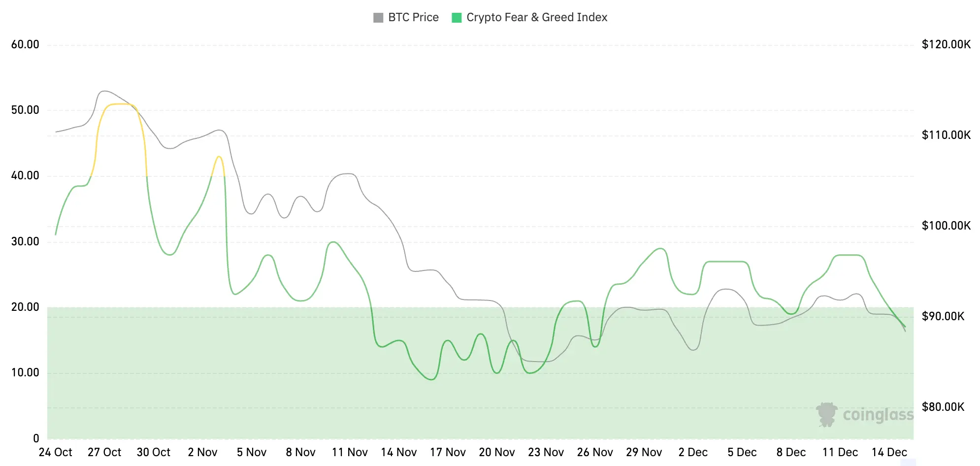
Task: Pick the 29 Nov date tick
Action: coord(644,452)
